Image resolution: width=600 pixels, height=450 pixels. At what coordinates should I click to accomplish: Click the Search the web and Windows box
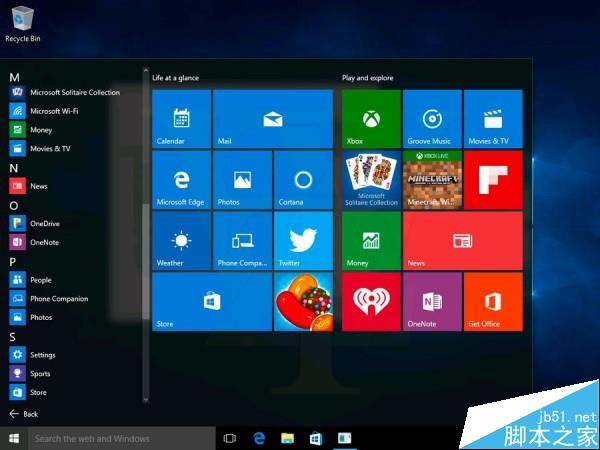(120, 438)
